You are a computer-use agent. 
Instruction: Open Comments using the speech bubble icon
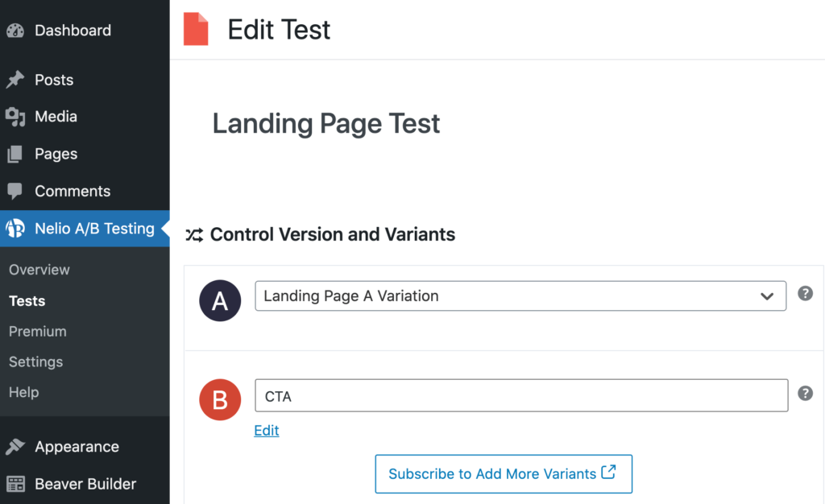click(x=17, y=191)
